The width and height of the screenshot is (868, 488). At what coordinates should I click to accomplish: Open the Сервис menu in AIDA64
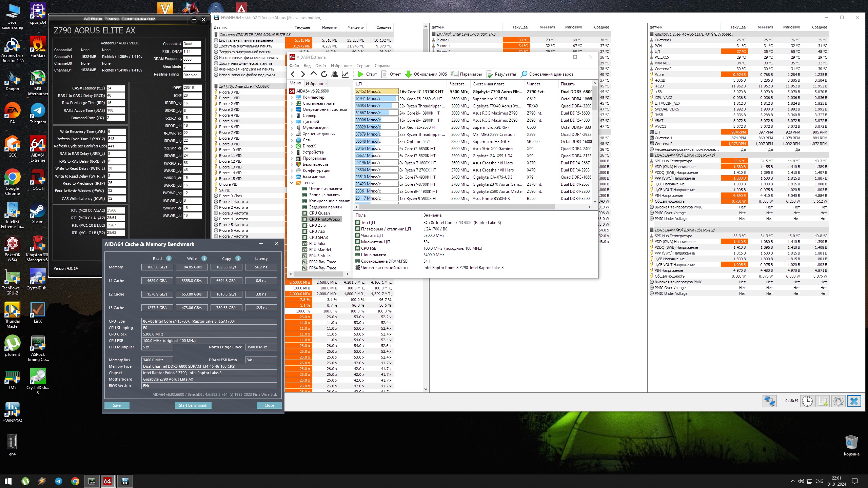tap(363, 66)
